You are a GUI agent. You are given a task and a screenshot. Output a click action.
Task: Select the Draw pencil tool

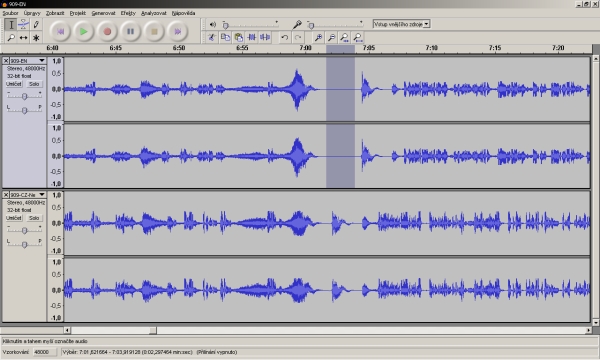click(36, 25)
